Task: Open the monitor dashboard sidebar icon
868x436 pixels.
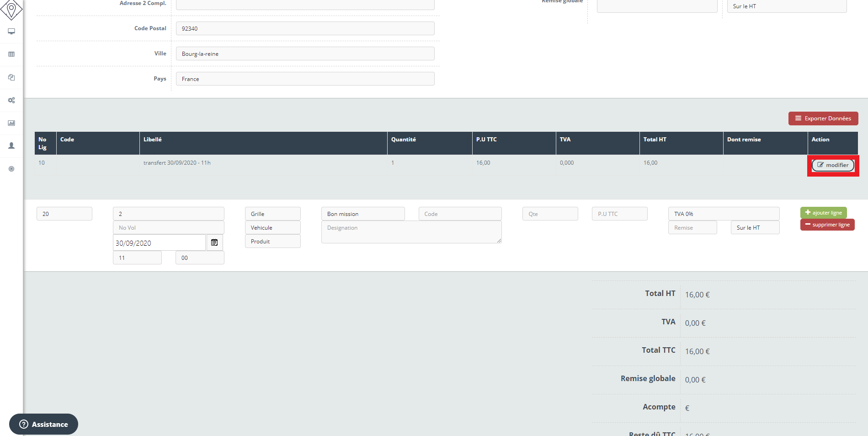Action: coord(11,32)
